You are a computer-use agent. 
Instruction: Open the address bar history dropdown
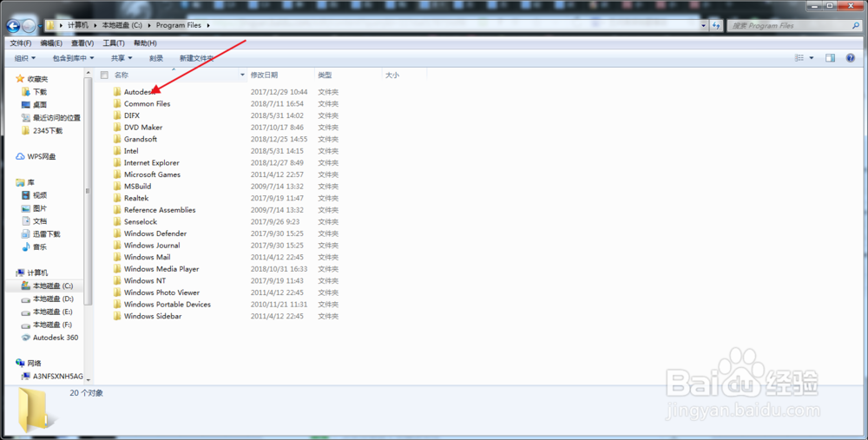point(704,25)
